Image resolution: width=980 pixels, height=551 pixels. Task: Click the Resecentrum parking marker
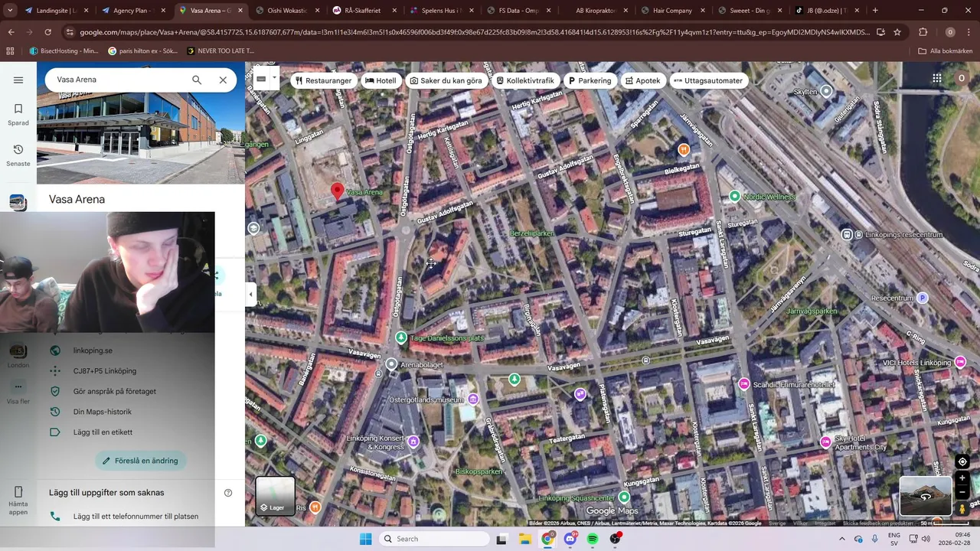pos(922,298)
